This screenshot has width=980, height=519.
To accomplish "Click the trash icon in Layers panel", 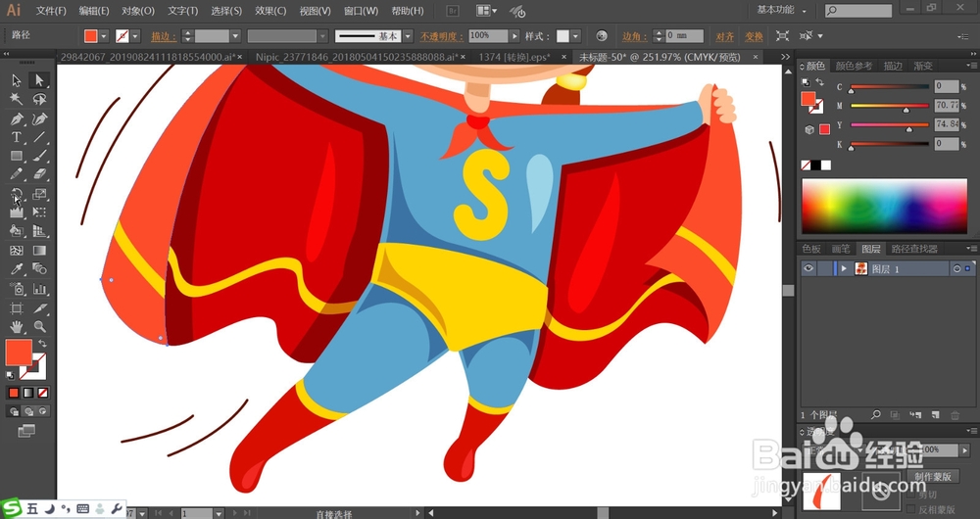I will 955,414.
